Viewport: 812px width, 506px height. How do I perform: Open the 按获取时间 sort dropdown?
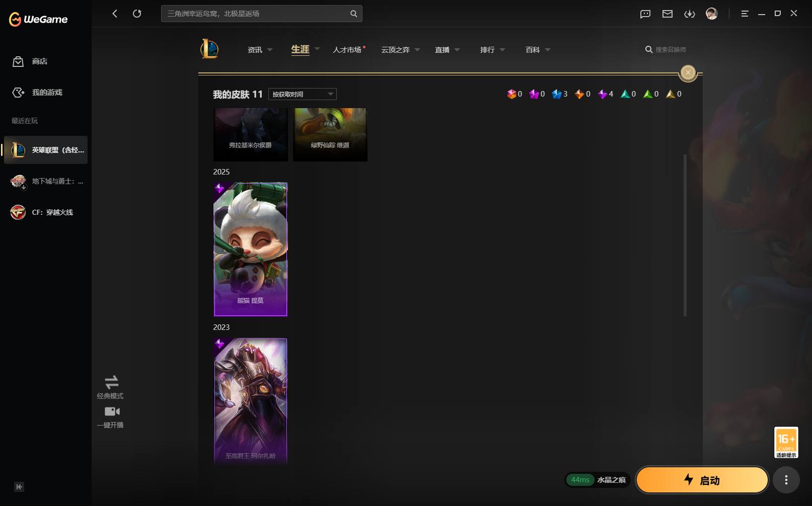303,94
